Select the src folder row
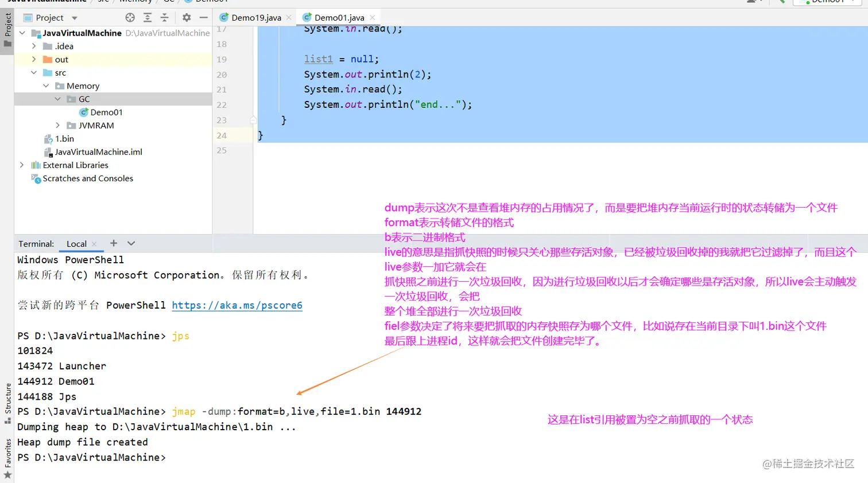The width and height of the screenshot is (868, 483). (113, 73)
